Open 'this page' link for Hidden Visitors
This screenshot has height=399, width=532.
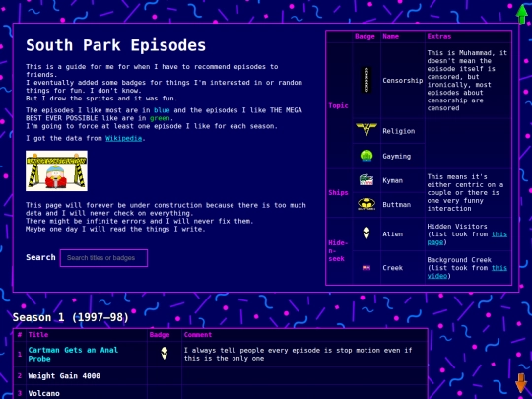(467, 237)
